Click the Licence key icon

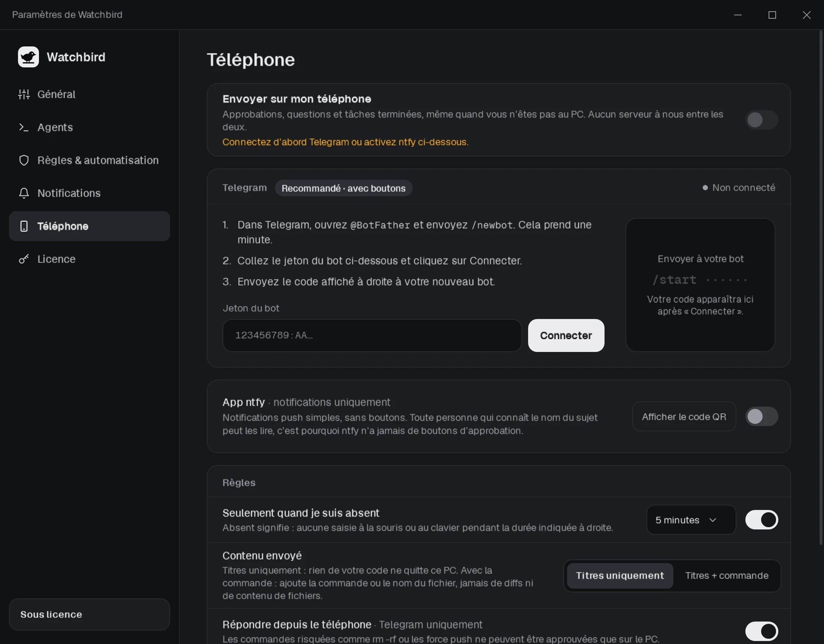pyautogui.click(x=24, y=259)
